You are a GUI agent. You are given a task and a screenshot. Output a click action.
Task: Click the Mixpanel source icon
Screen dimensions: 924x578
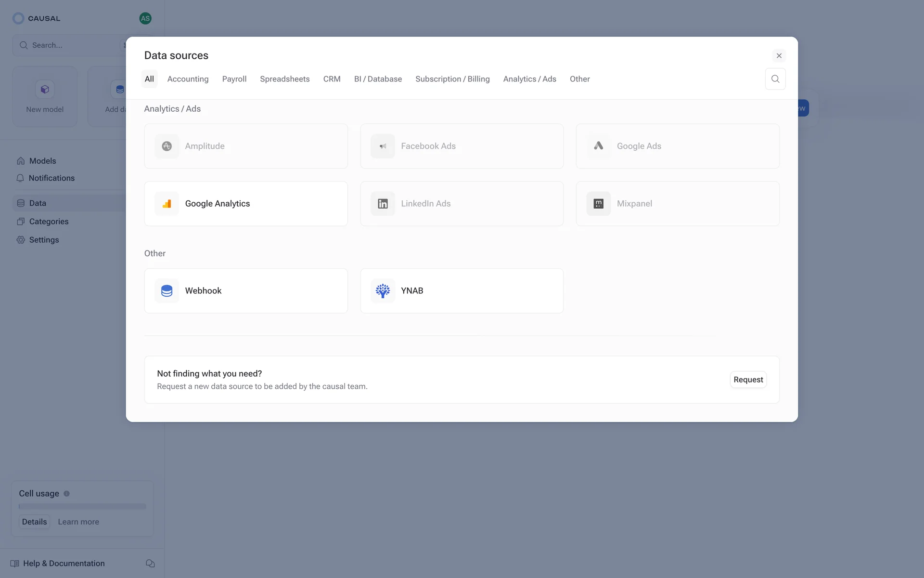598,204
